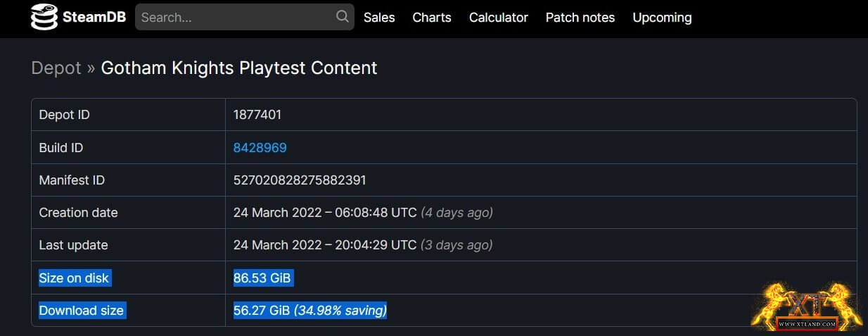Click the Gotham Knights Playtest Content title

tap(239, 68)
